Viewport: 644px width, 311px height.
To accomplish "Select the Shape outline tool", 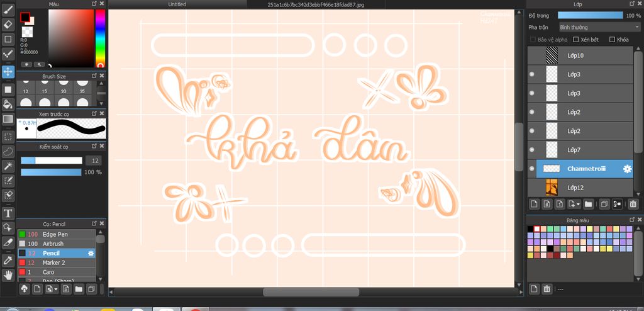I will (x=8, y=39).
